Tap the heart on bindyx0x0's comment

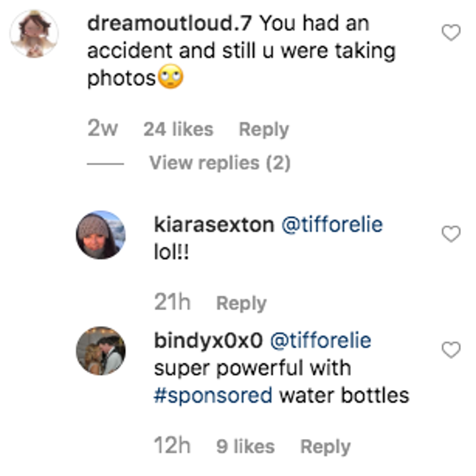[x=451, y=350]
